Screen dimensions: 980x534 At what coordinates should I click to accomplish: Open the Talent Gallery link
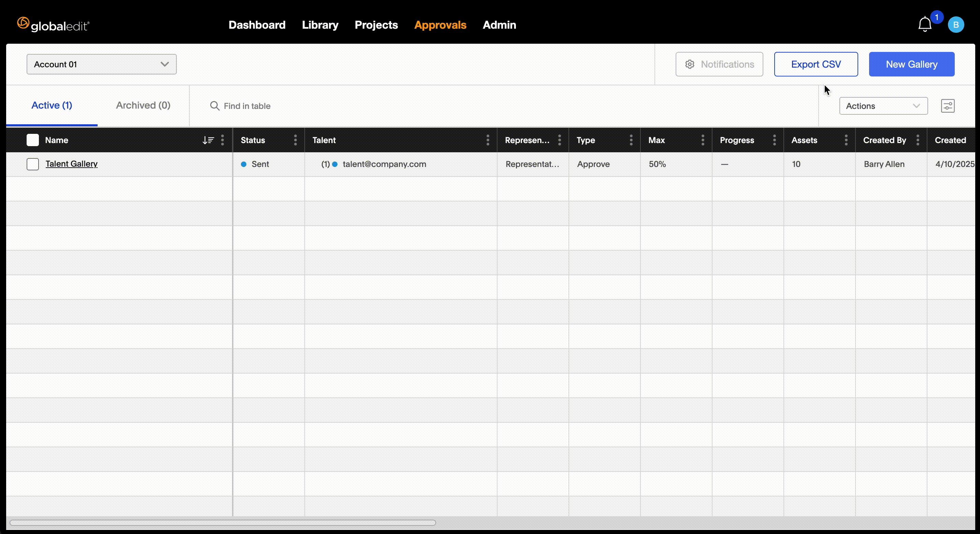pyautogui.click(x=72, y=164)
